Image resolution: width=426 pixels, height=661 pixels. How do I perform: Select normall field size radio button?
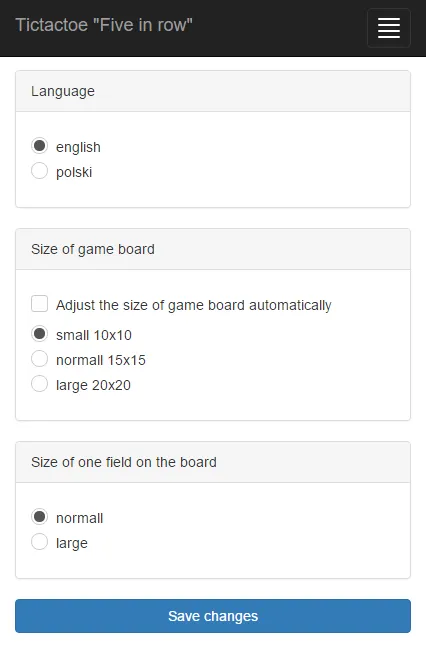coord(40,517)
